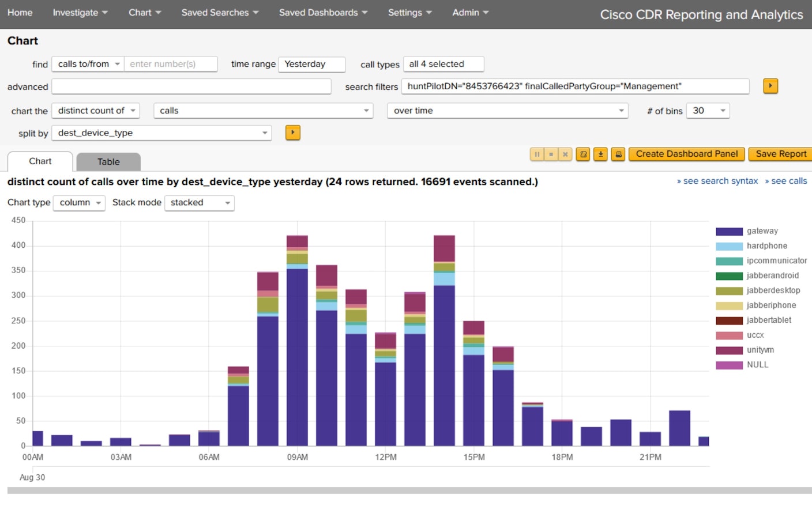The image size is (812, 510).
Task: Open the Chart type column dropdown
Action: tap(79, 203)
